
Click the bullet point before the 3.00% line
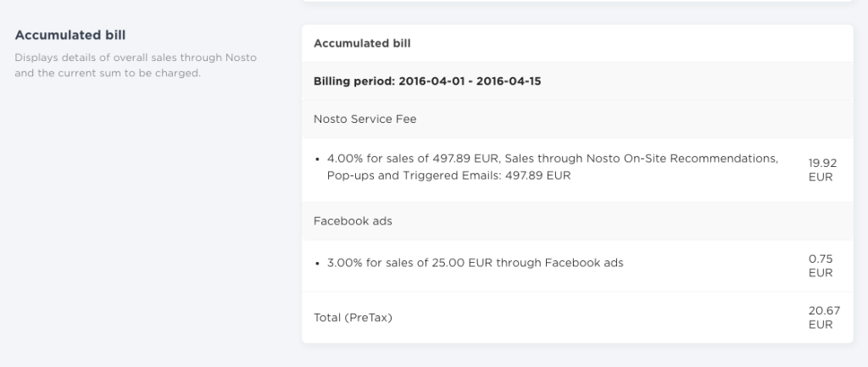[317, 263]
